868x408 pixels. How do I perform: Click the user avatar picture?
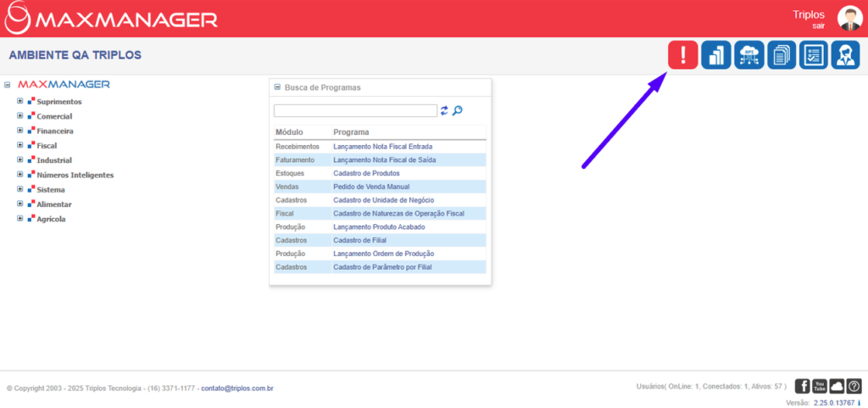[x=849, y=19]
